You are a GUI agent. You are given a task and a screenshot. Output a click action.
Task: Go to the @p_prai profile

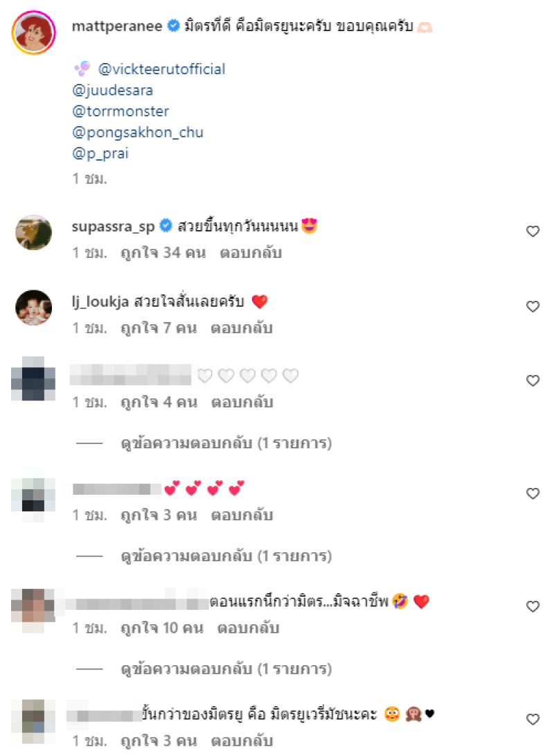(x=100, y=153)
